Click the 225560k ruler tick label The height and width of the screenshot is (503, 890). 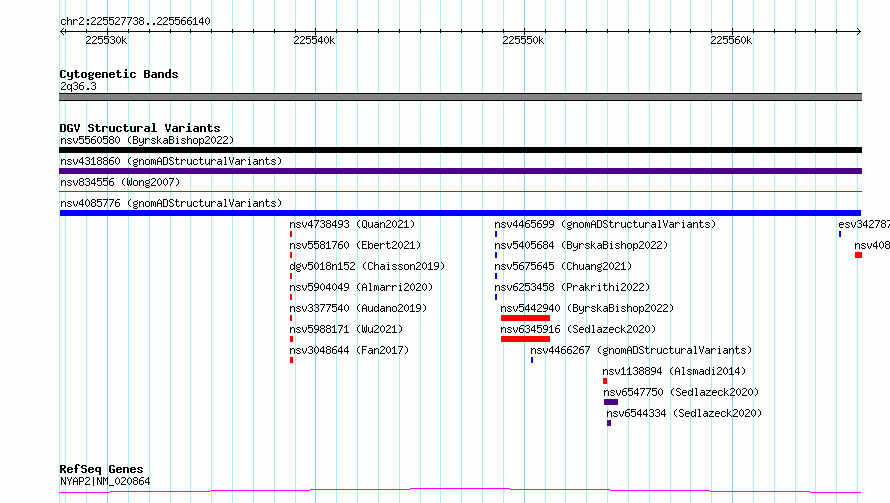point(731,40)
